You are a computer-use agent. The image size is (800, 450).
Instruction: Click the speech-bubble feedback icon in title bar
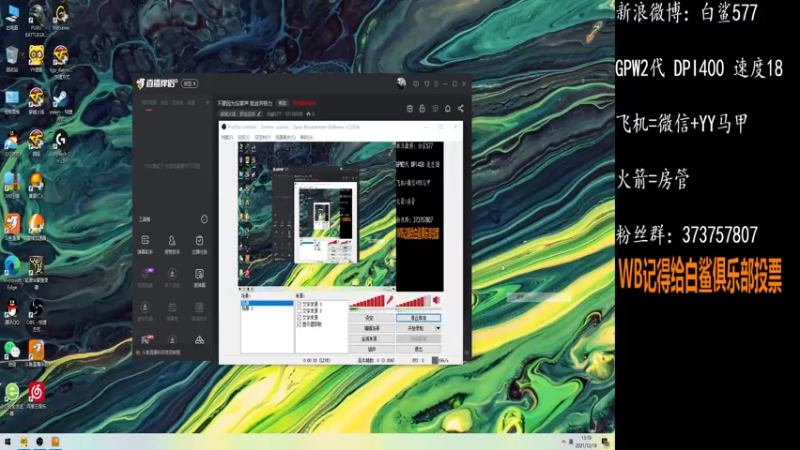coord(416,84)
